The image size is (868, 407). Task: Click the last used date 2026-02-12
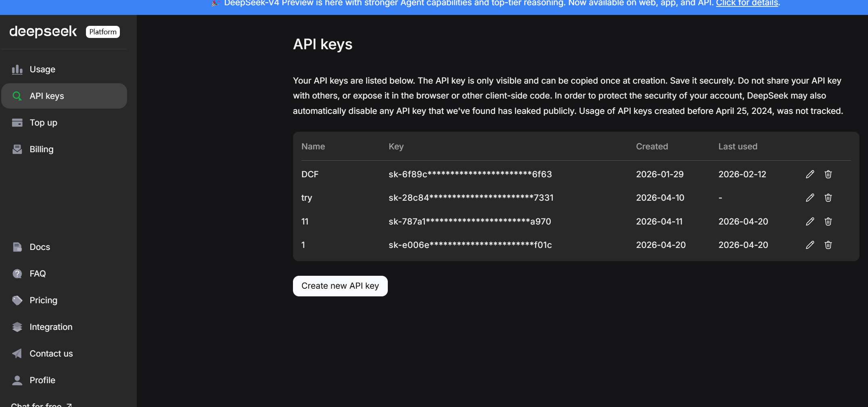pyautogui.click(x=742, y=174)
